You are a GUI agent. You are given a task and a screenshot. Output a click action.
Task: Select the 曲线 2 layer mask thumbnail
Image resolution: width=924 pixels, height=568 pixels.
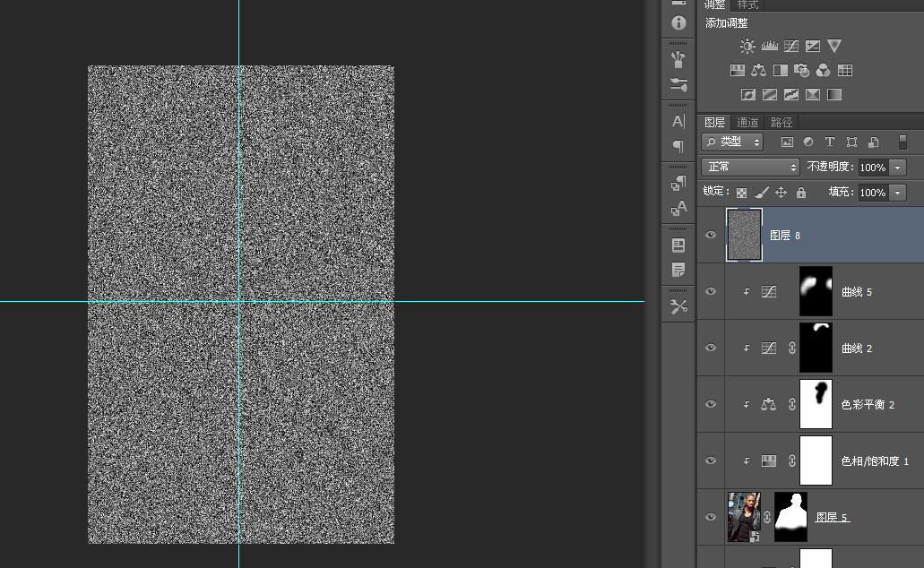tap(816, 348)
